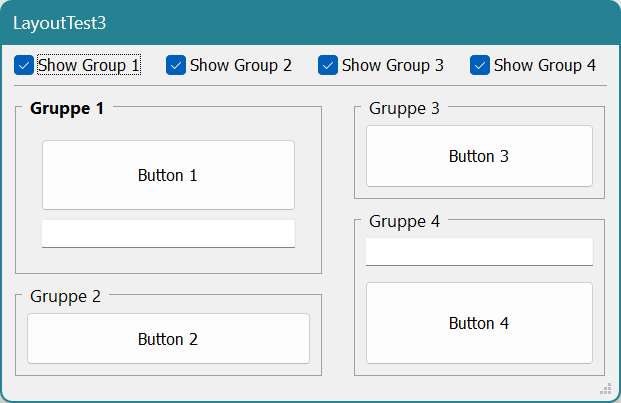
Task: Untick the Show Group 4 checkbox
Action: coord(480,65)
